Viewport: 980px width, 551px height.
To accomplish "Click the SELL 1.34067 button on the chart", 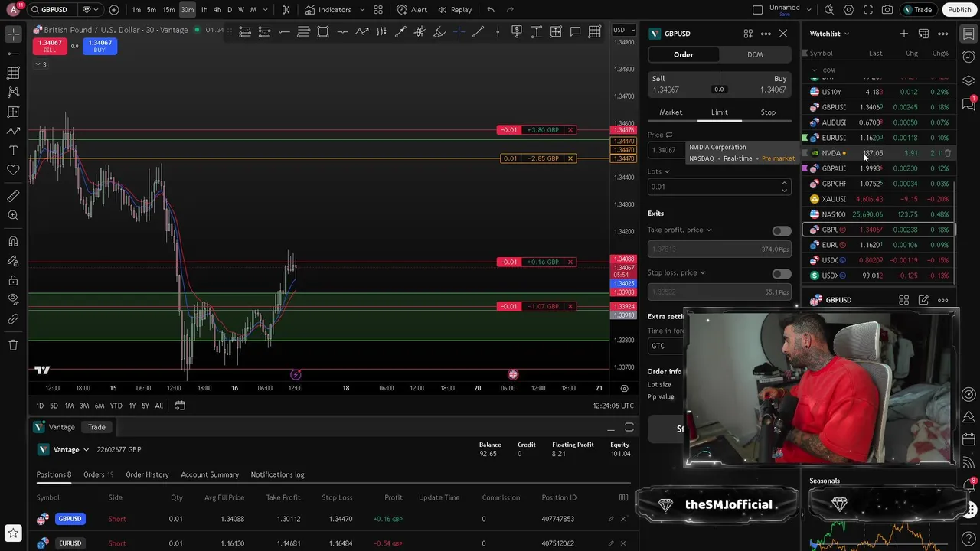I will click(x=50, y=46).
